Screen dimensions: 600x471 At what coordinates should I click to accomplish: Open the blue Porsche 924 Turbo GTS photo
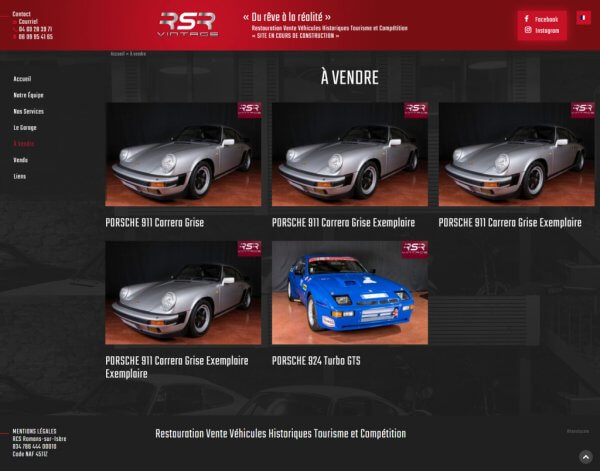pyautogui.click(x=350, y=293)
